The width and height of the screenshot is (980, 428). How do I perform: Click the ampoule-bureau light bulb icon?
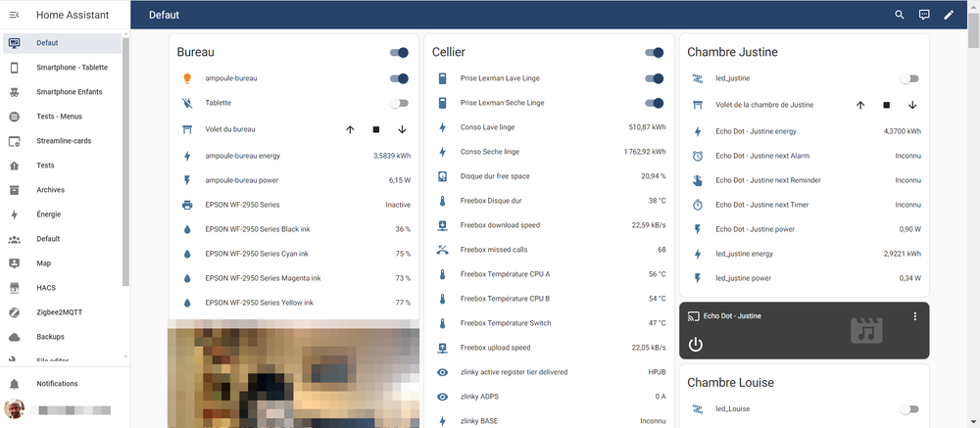[187, 78]
